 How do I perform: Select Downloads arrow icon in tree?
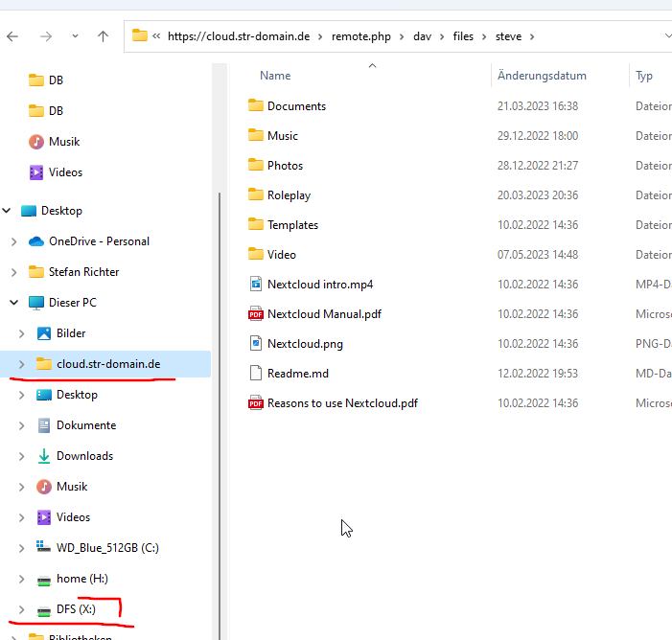click(44, 456)
